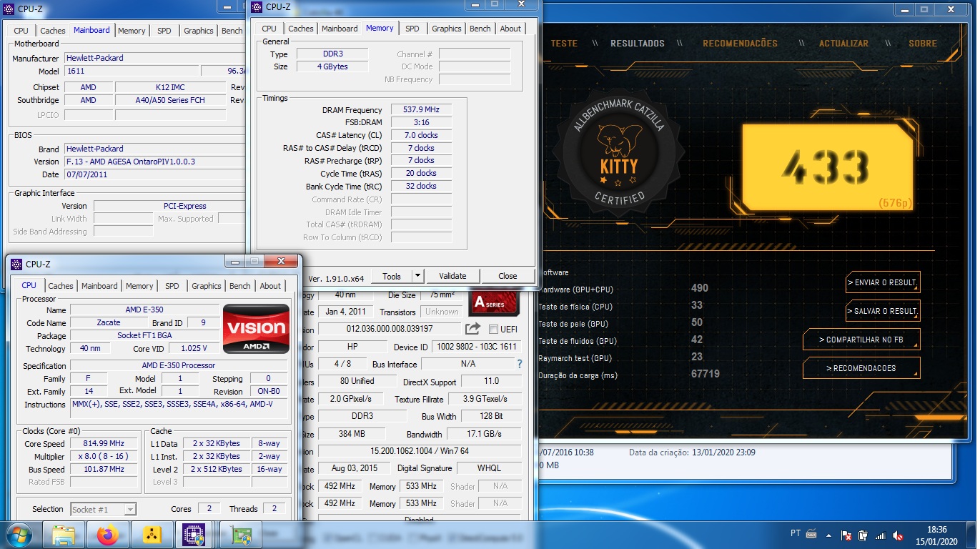The height and width of the screenshot is (549, 980).
Task: Click the DRAM Frequency value 537.9 MHz
Action: 421,109
